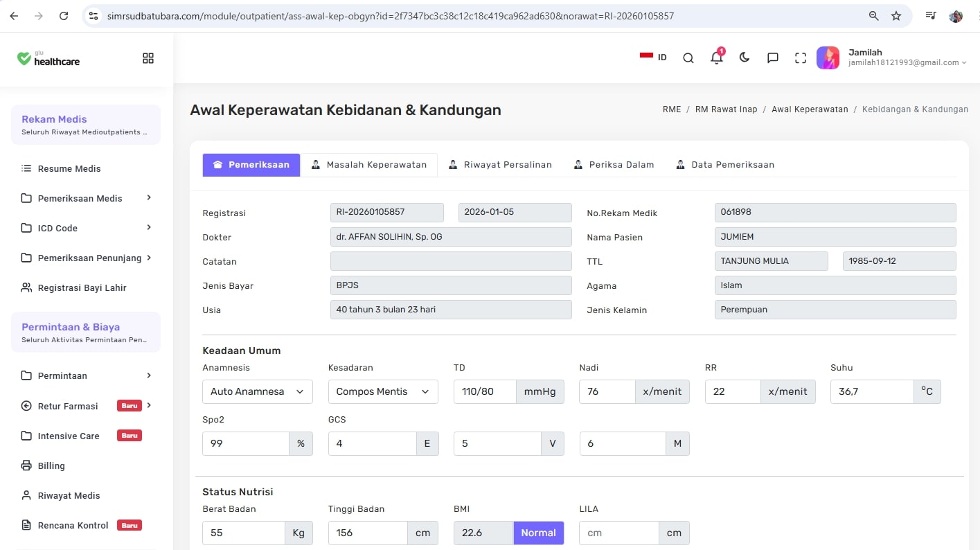Open the chat messages icon
The width and height of the screenshot is (980, 550).
tap(773, 58)
